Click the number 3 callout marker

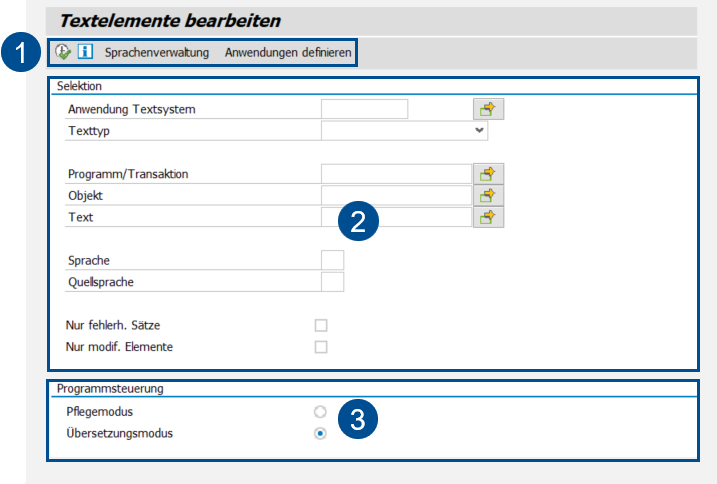[x=357, y=421]
